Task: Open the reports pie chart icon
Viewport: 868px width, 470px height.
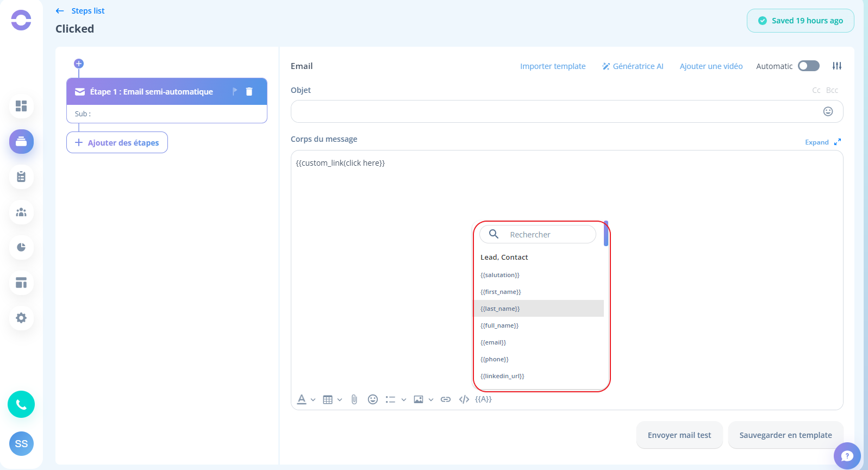Action: 21,247
